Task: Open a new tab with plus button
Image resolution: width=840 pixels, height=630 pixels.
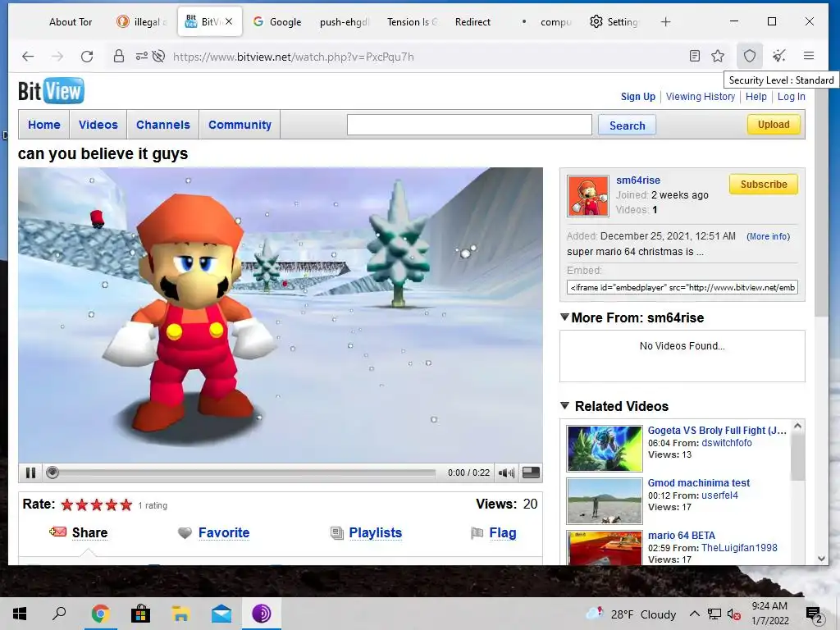Action: (x=665, y=22)
